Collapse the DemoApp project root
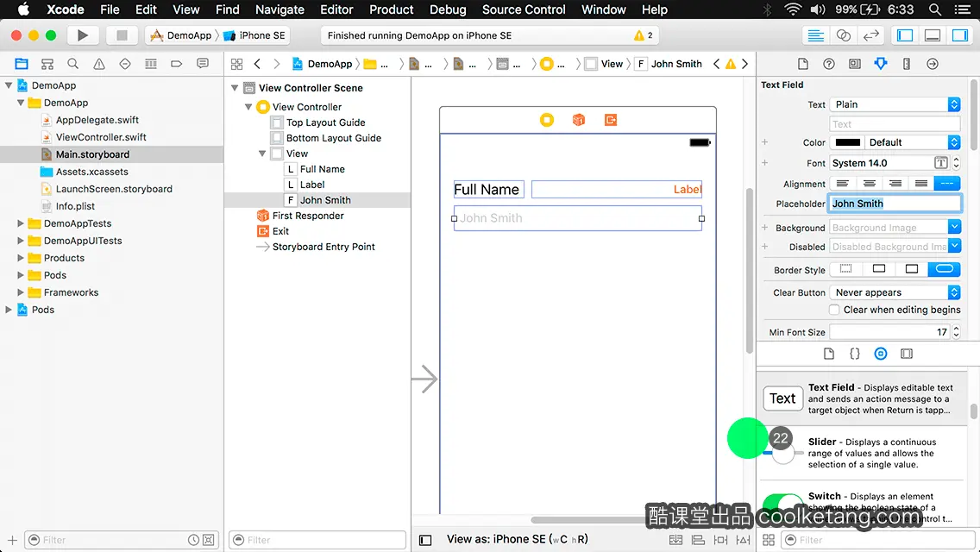The image size is (980, 552). click(x=9, y=85)
